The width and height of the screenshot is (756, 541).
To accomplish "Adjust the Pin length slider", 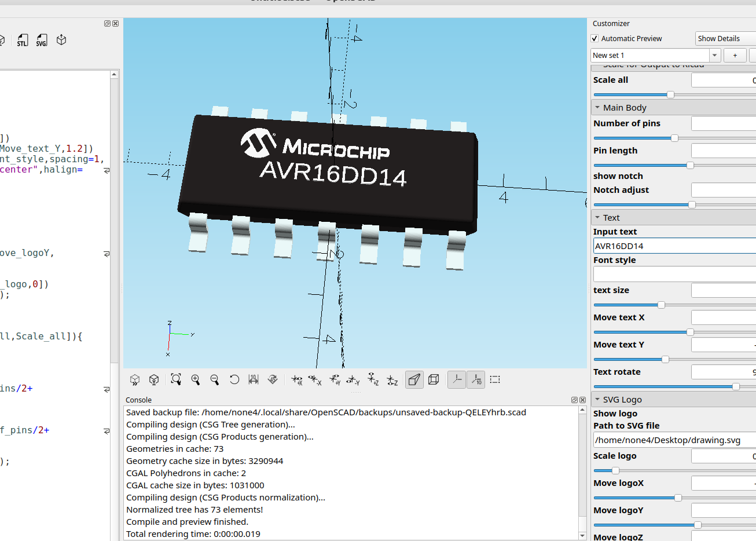I will [690, 165].
